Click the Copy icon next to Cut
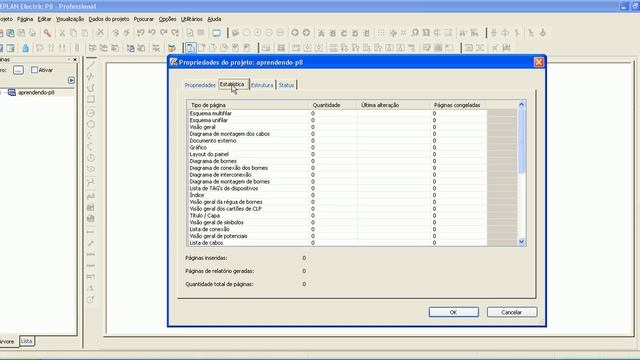The height and width of the screenshot is (360, 640). coord(73,33)
